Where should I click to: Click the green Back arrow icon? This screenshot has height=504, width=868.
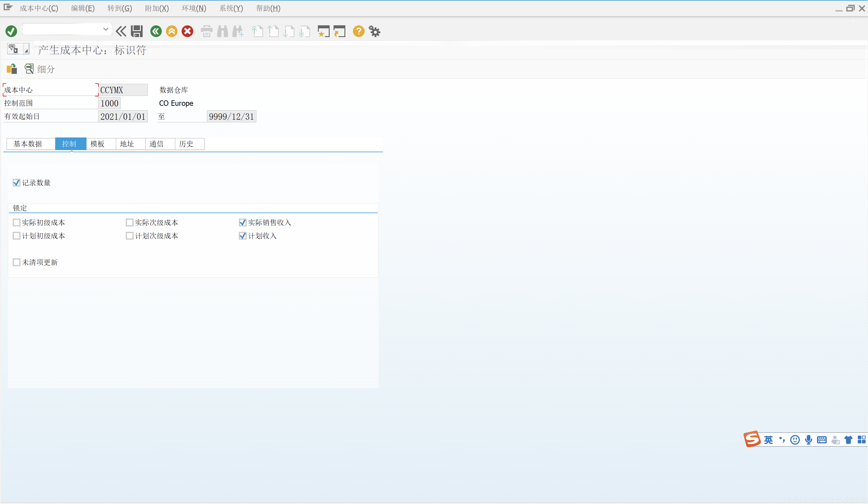[156, 31]
